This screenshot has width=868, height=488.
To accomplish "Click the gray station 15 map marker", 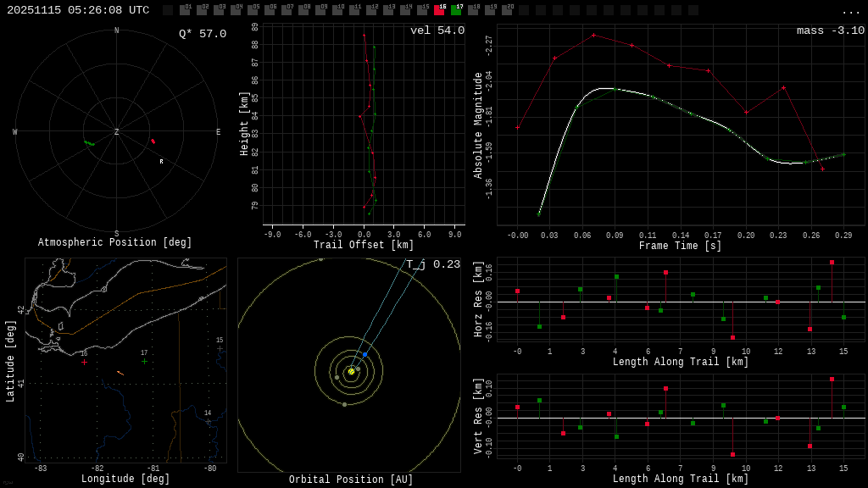I will 220,348.
